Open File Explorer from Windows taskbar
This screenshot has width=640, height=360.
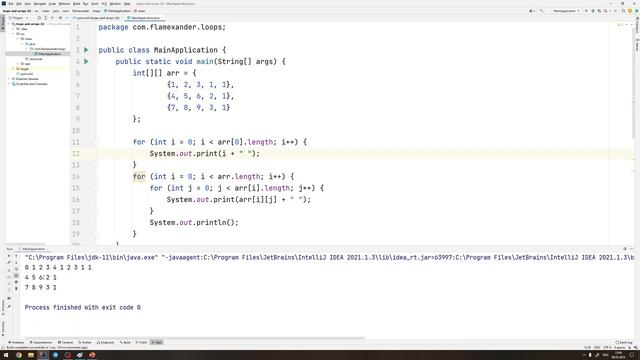tap(31, 355)
